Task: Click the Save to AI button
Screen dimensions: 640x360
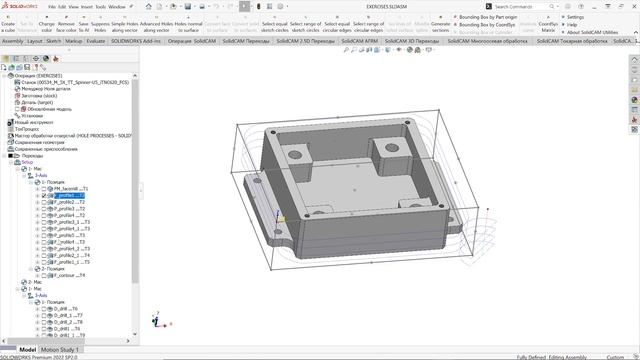Action: [x=84, y=25]
